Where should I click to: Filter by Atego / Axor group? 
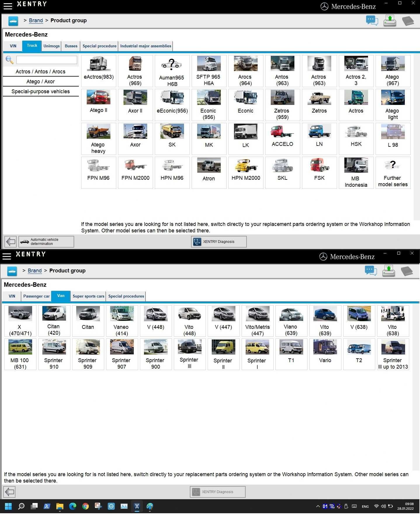point(41,82)
